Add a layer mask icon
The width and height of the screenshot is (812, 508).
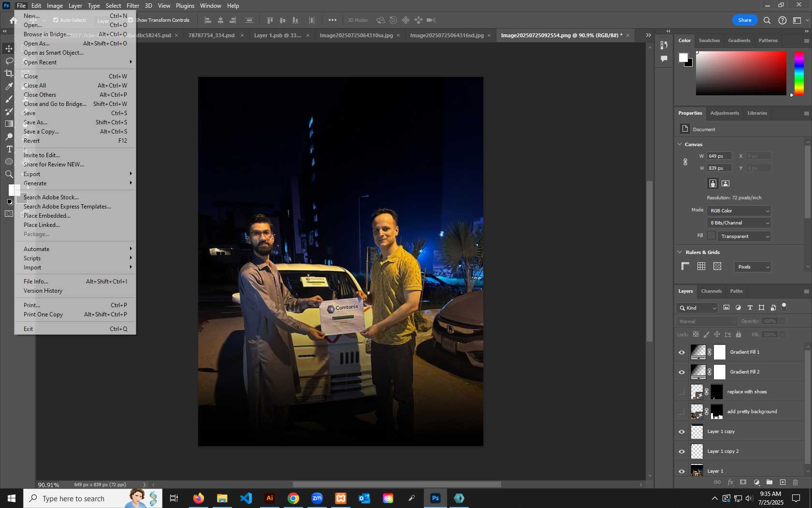coord(743,482)
